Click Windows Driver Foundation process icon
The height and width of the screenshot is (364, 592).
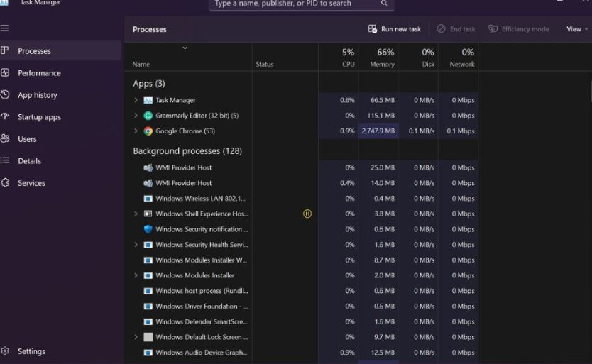[148, 307]
